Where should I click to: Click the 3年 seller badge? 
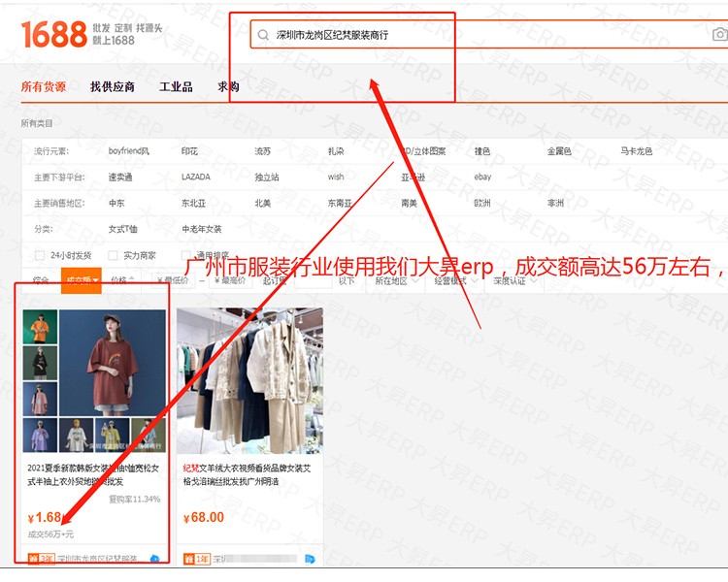[x=42, y=559]
